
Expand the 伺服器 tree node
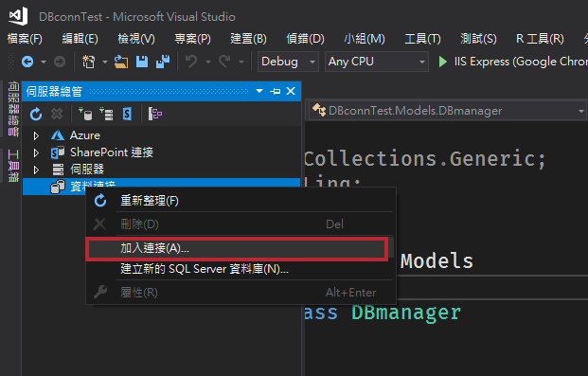point(36,170)
